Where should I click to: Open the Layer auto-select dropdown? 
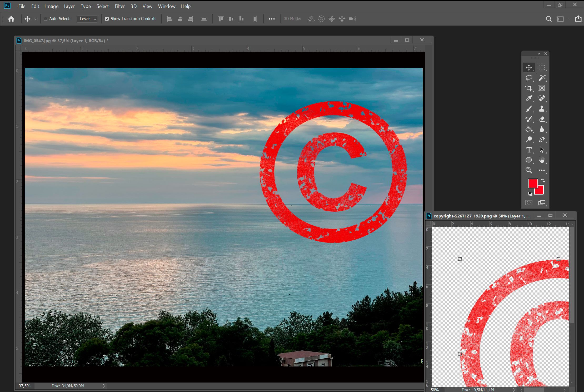click(x=87, y=19)
